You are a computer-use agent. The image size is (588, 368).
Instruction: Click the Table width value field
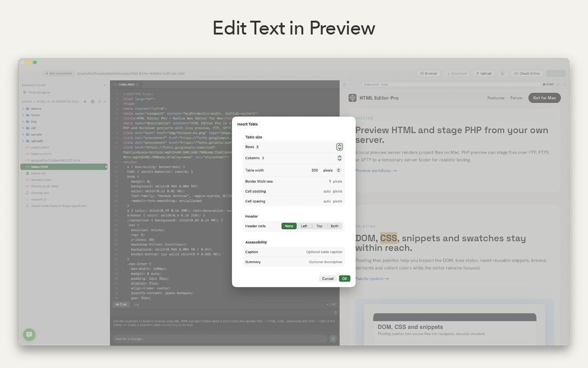(x=314, y=170)
